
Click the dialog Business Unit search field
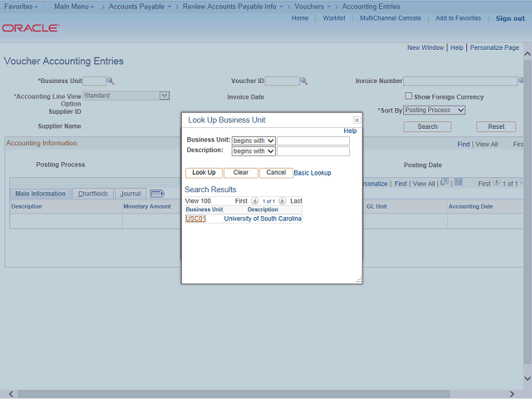pos(313,140)
